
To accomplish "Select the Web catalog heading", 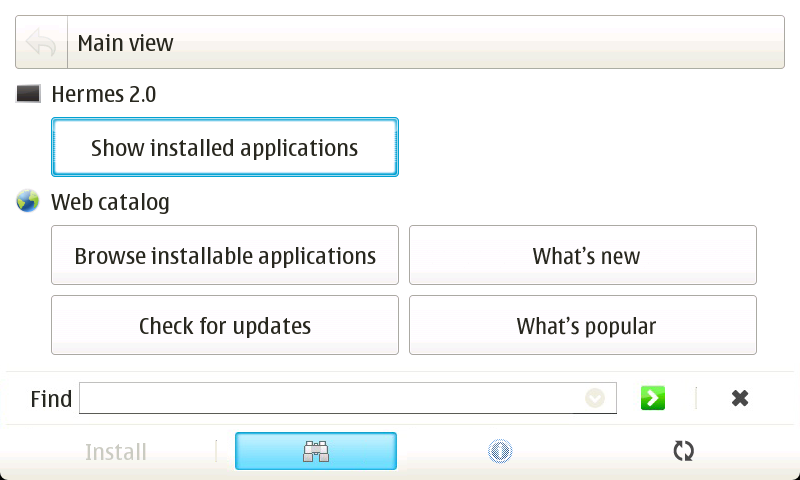I will pos(110,202).
